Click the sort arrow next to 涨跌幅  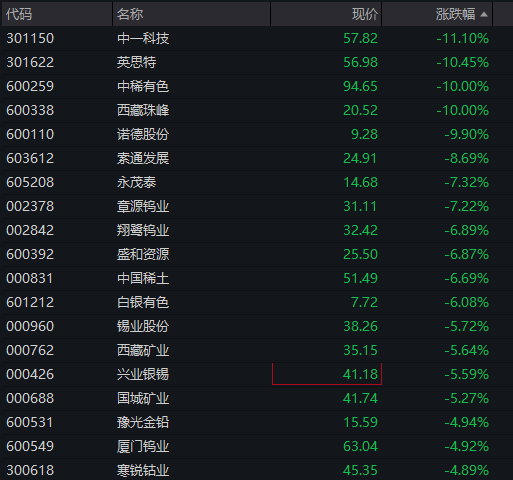(484, 14)
